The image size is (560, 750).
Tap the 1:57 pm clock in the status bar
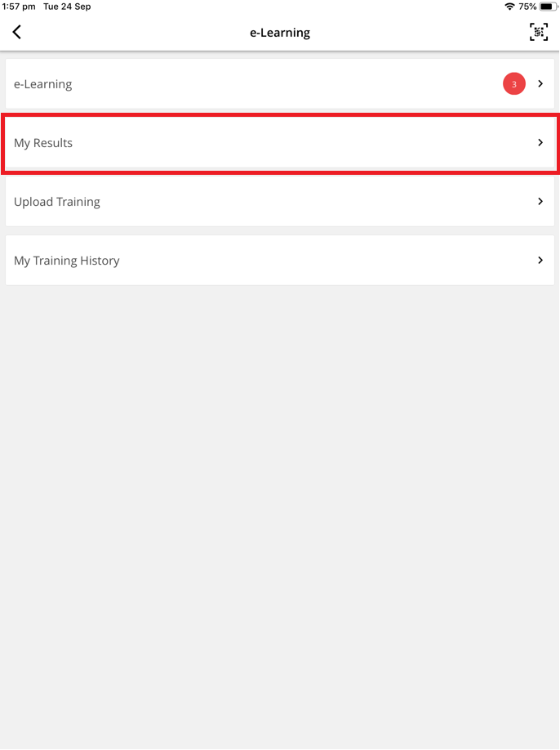click(18, 7)
